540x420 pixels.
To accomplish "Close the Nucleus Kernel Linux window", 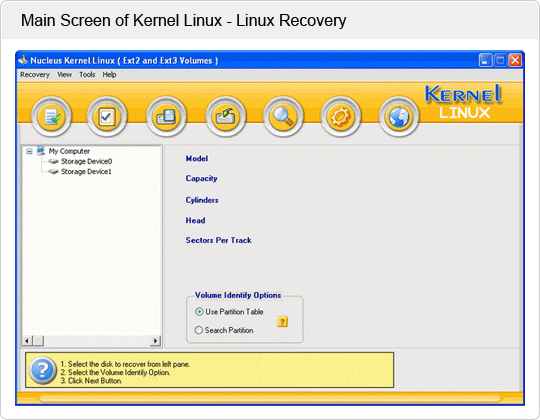I will click(515, 61).
